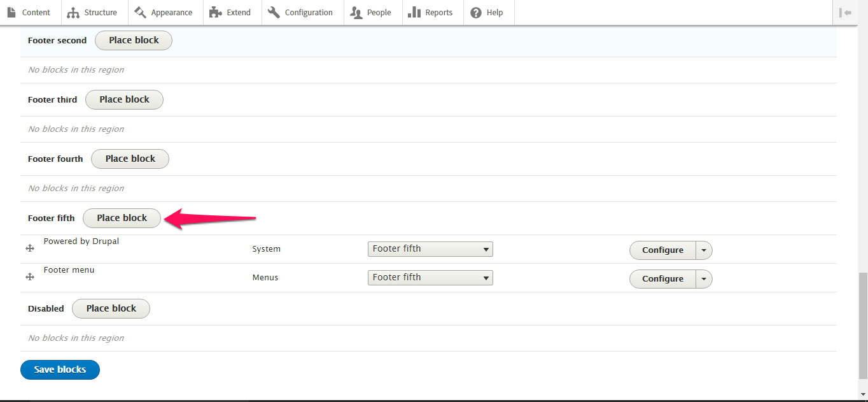868x402 pixels.
Task: Open region dropdown for Footer menu
Action: click(x=430, y=277)
